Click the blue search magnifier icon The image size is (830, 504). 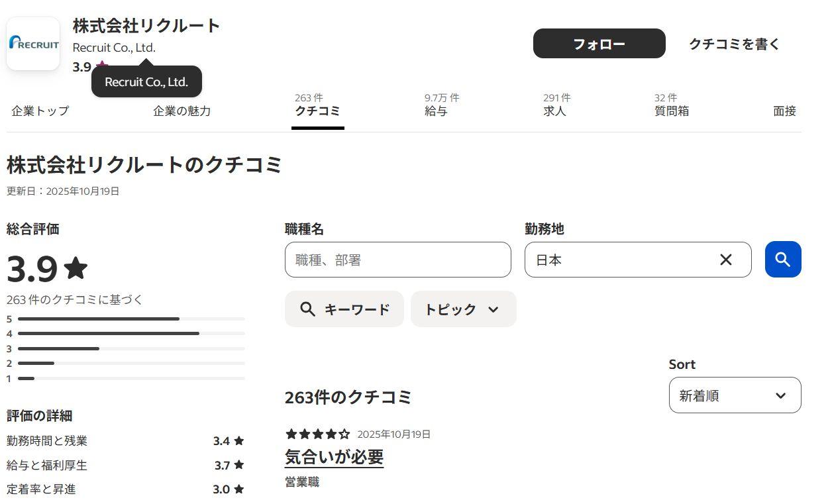(782, 260)
